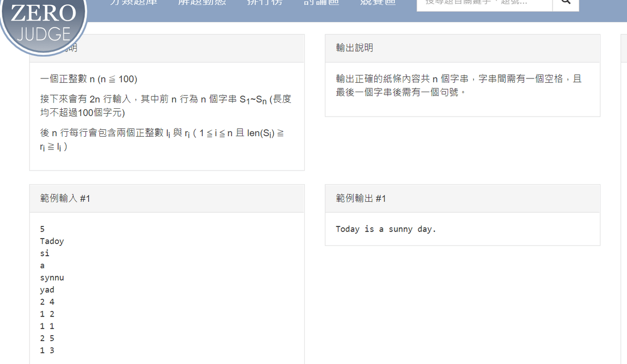
Task: Open the 解題動態 menu
Action: pos(201,3)
